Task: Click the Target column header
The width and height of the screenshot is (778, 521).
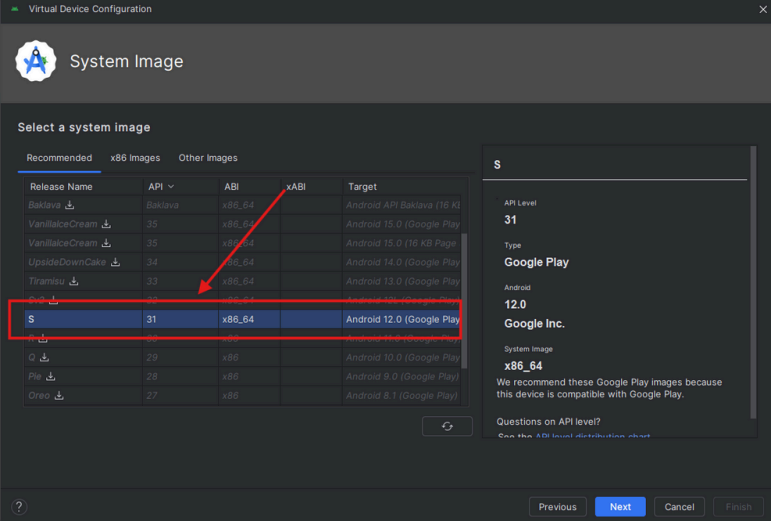Action: point(401,187)
